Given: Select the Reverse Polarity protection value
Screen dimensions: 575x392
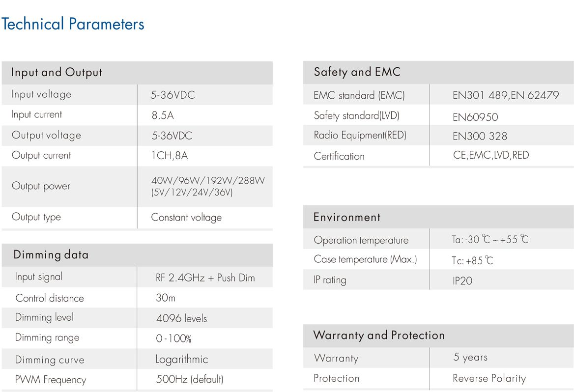Looking at the screenshot, I should click(489, 378).
